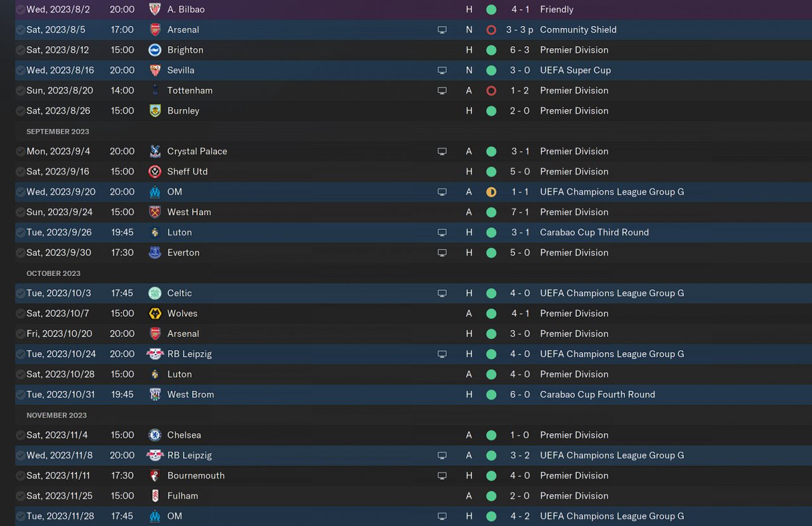This screenshot has height=526, width=812.
Task: Click the West Ham crest icon
Action: (x=155, y=212)
